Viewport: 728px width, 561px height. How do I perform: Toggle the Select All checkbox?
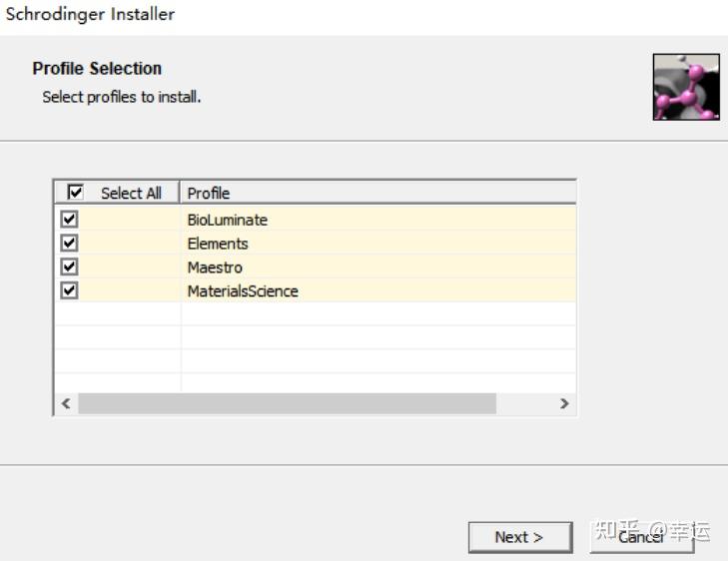[x=75, y=192]
